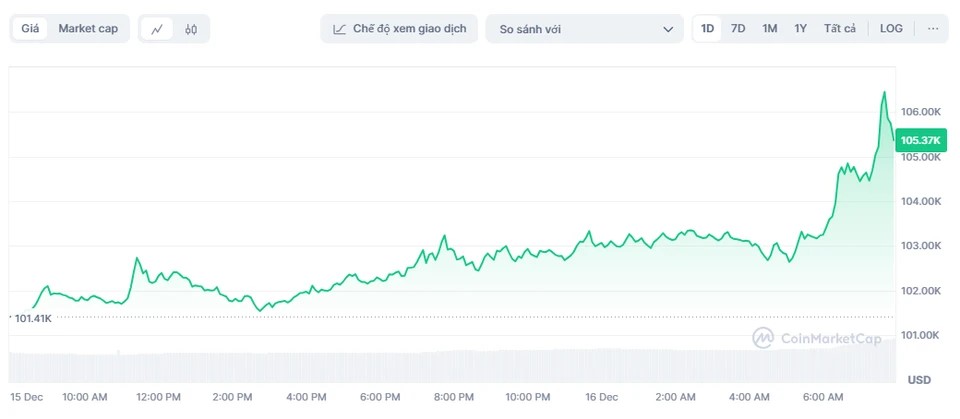This screenshot has height=419, width=960.
Task: Select the 1D time range tab
Action: [707, 28]
